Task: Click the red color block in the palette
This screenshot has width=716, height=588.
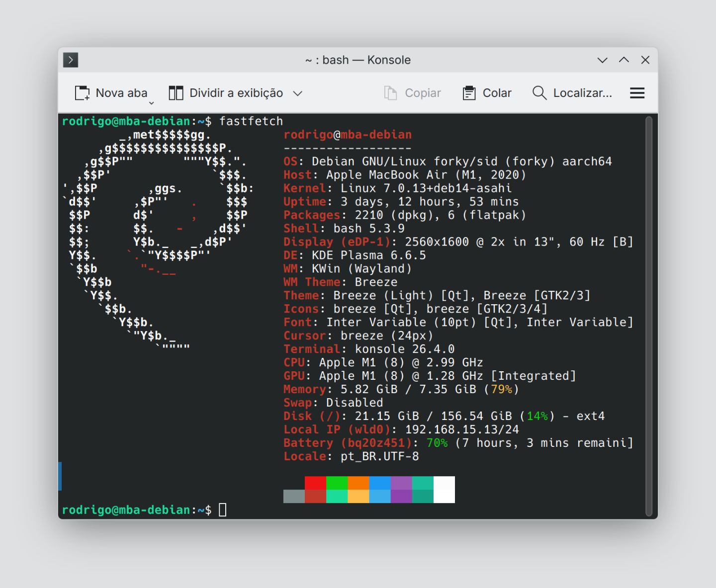Action: (x=315, y=483)
